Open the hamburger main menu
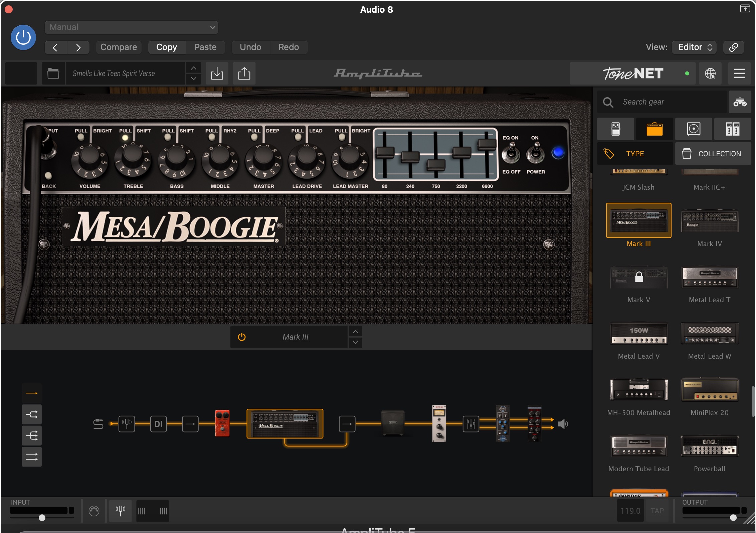Image resolution: width=756 pixels, height=533 pixels. 739,73
